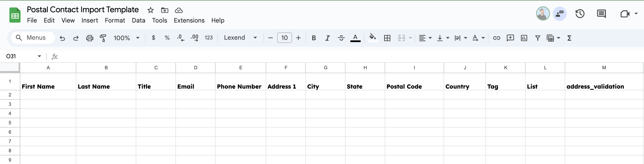Click the paint format roller icon
This screenshot has width=644, height=164.
pyautogui.click(x=103, y=38)
